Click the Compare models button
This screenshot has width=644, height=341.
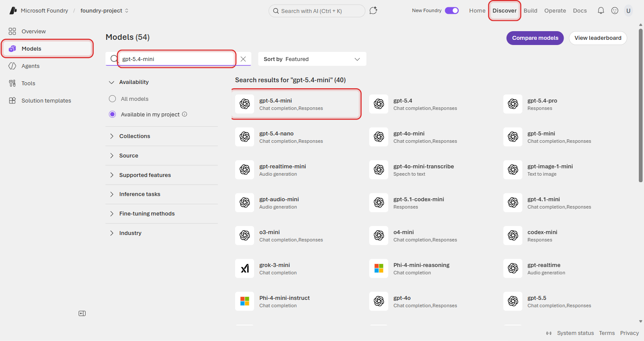coord(535,38)
